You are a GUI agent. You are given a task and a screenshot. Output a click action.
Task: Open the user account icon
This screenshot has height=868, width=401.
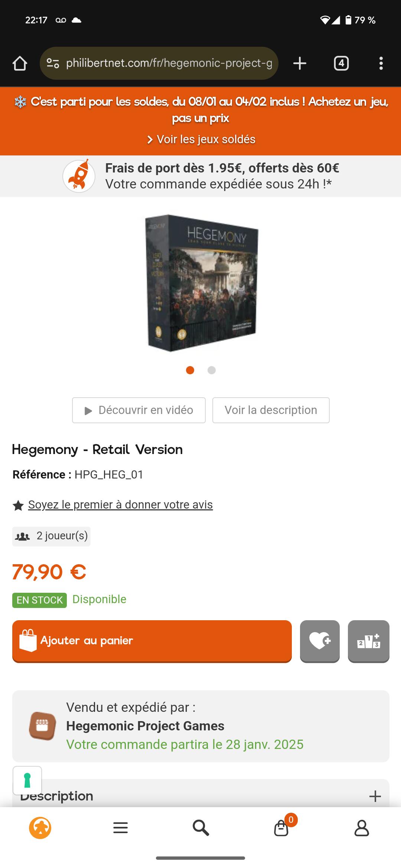click(x=362, y=828)
